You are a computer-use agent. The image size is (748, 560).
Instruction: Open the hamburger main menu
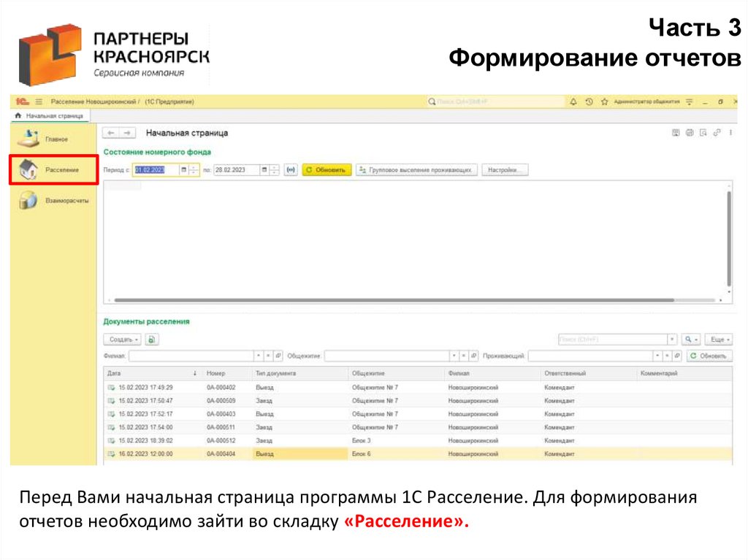tap(39, 101)
